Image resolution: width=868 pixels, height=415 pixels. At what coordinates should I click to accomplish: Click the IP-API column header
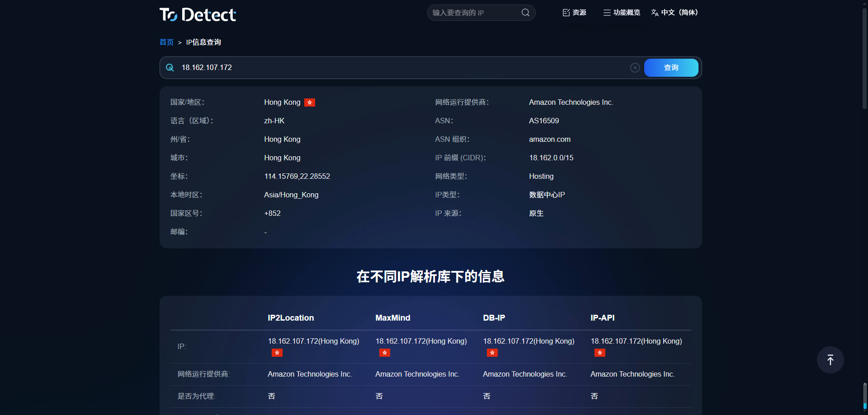coord(603,318)
